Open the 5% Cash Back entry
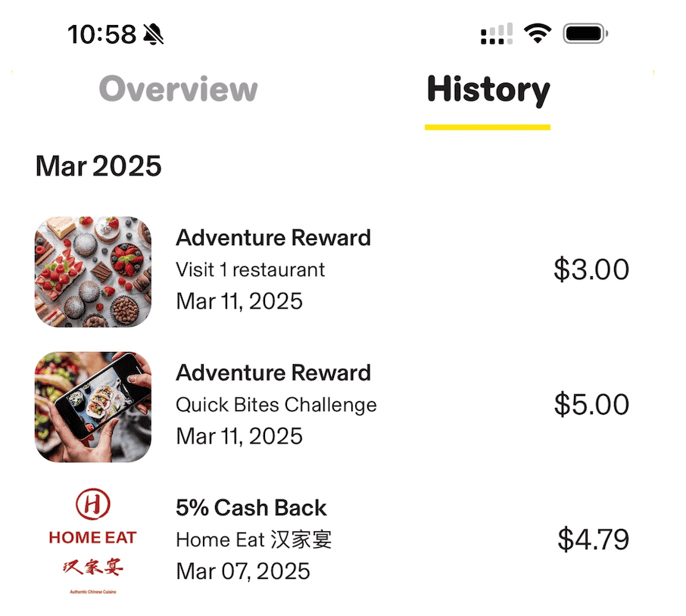 tap(251, 508)
